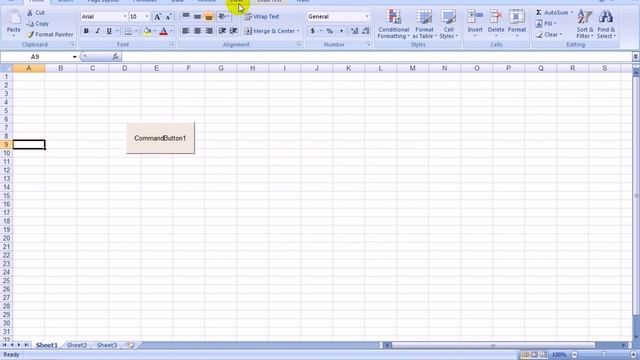
Task: Click the Insert cells icon
Action: point(475,17)
